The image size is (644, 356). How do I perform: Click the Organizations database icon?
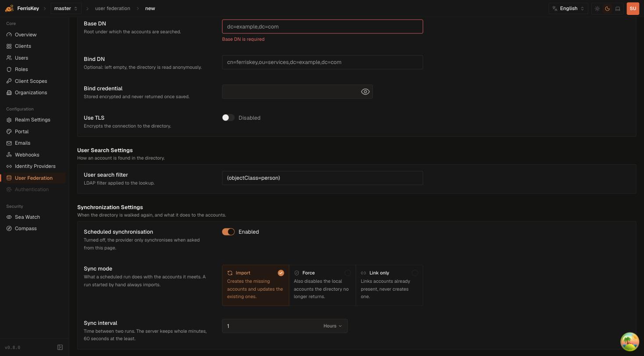pos(9,93)
